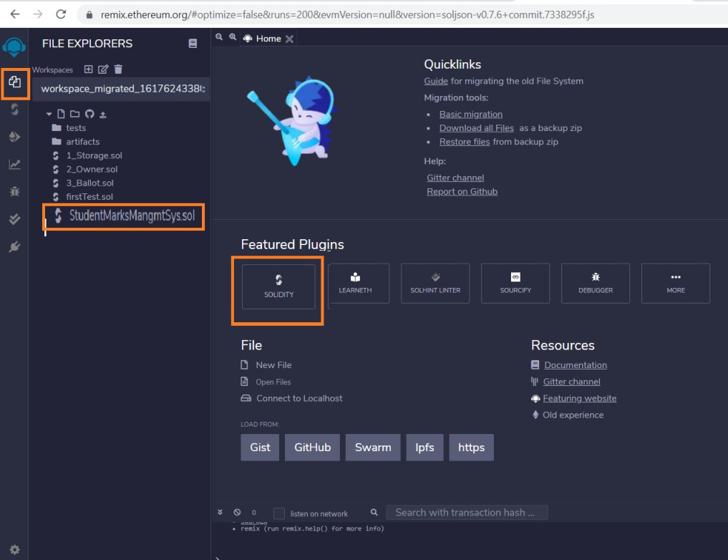728x560 pixels.
Task: Open Basic migration link
Action: click(471, 115)
